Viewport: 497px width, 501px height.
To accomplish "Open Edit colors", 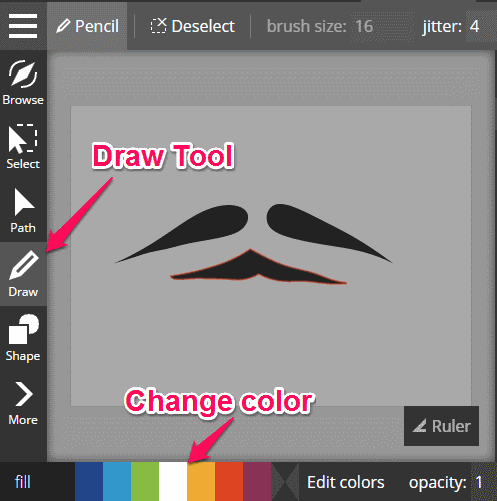I will [346, 482].
